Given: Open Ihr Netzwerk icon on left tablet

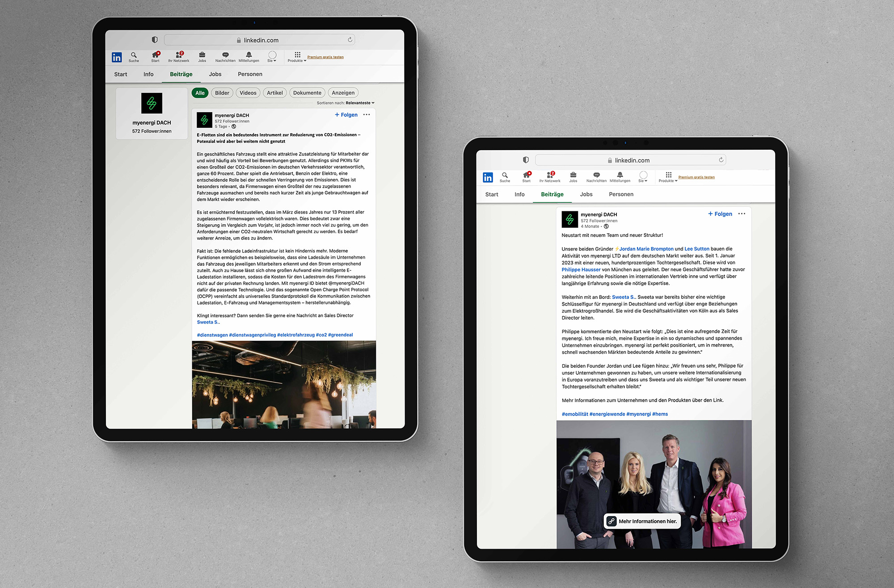Looking at the screenshot, I should [179, 57].
